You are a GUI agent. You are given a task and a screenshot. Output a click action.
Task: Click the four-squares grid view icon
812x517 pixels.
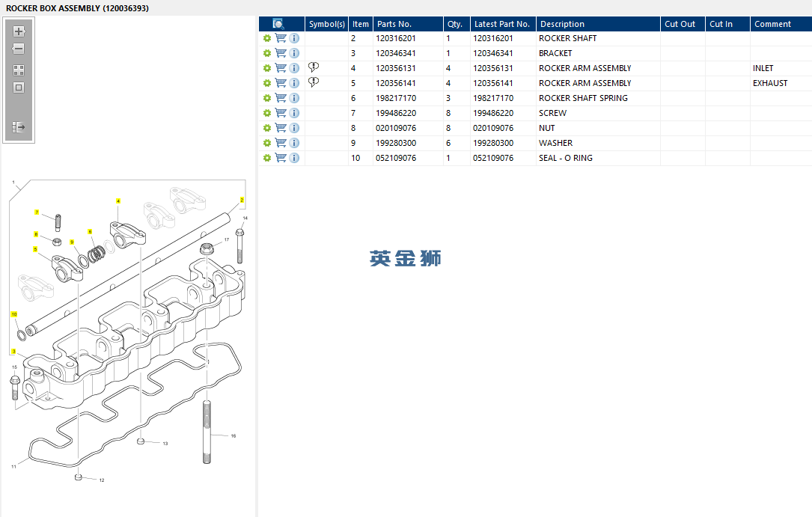(19, 70)
